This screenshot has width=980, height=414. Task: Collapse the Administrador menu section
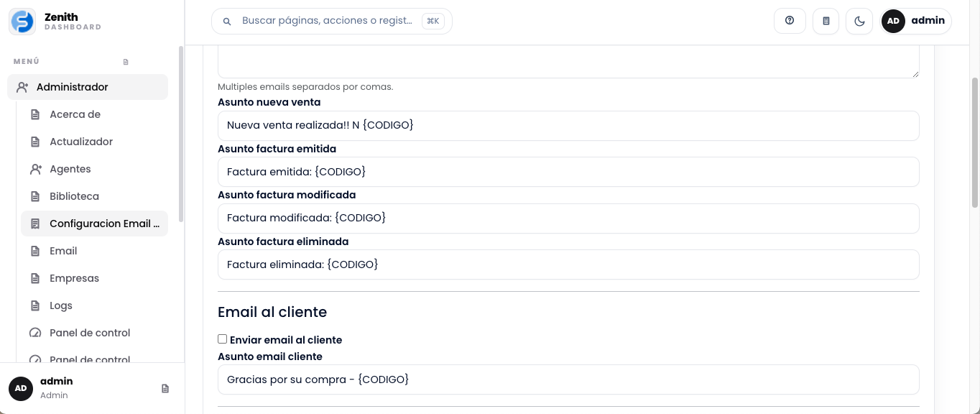(x=88, y=87)
